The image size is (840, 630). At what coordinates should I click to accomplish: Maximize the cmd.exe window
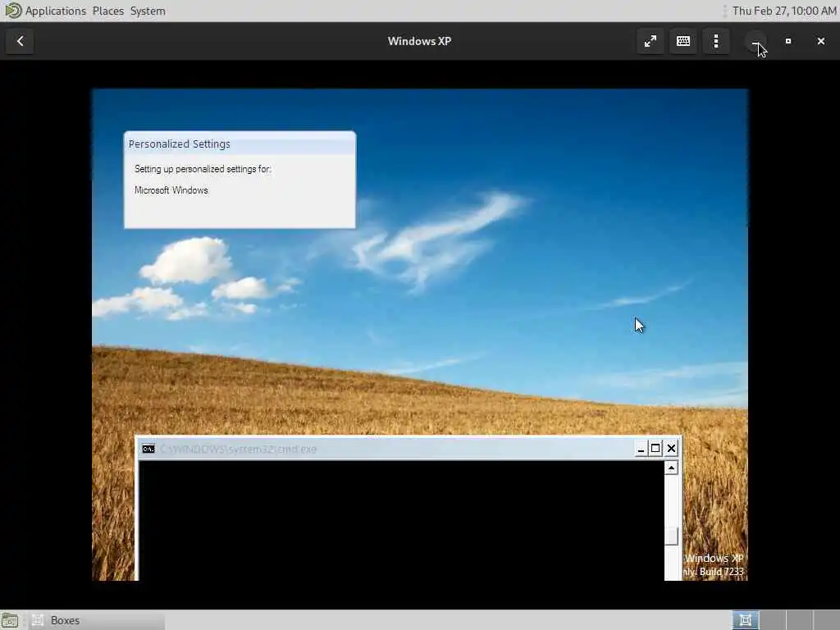click(x=655, y=449)
